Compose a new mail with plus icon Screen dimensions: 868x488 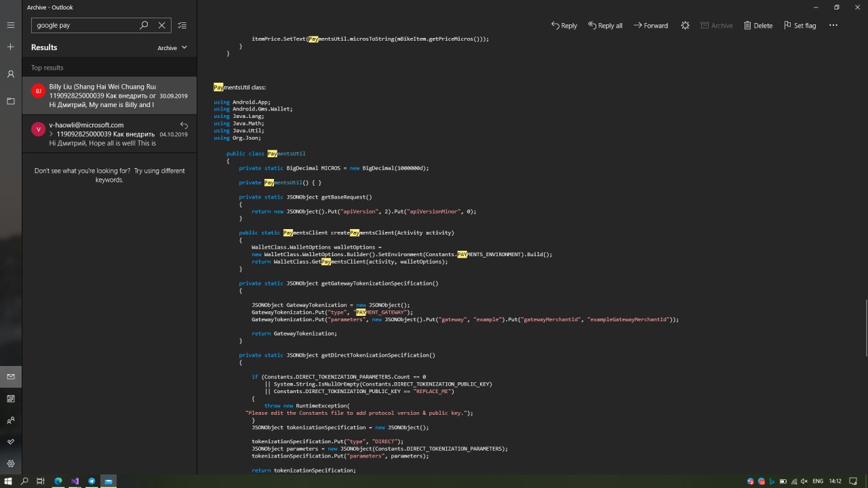[x=10, y=47]
